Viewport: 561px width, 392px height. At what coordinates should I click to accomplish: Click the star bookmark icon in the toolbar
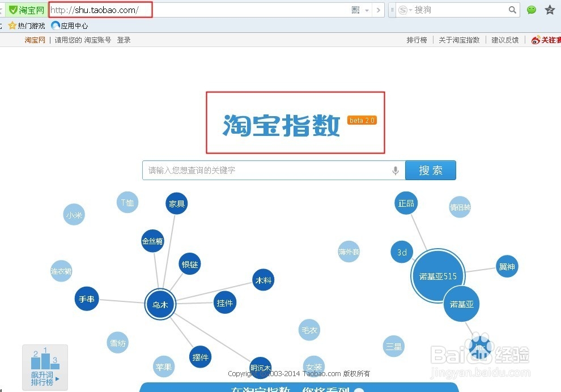549,10
